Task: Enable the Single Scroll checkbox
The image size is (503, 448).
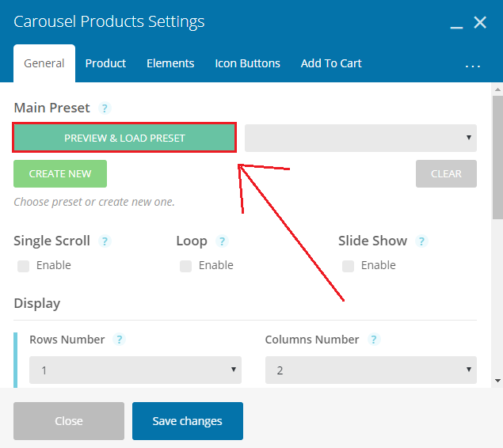Action: pyautogui.click(x=24, y=266)
